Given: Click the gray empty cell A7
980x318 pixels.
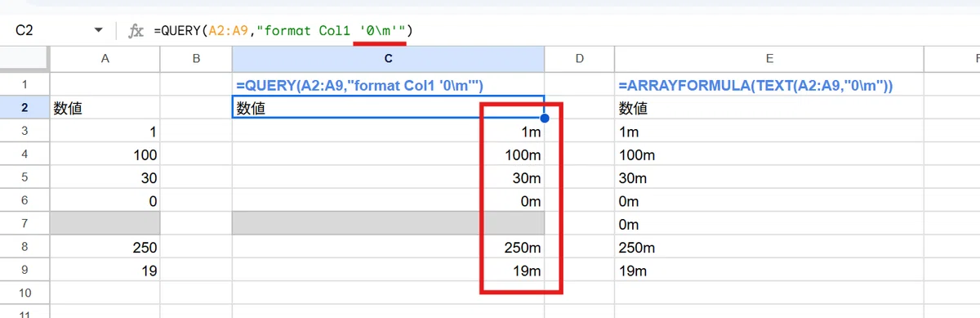Looking at the screenshot, I should pos(105,223).
